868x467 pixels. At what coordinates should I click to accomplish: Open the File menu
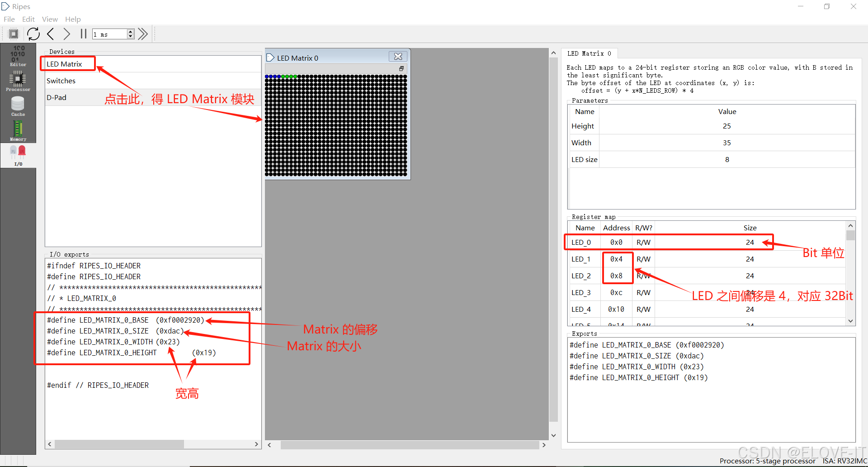coord(9,19)
